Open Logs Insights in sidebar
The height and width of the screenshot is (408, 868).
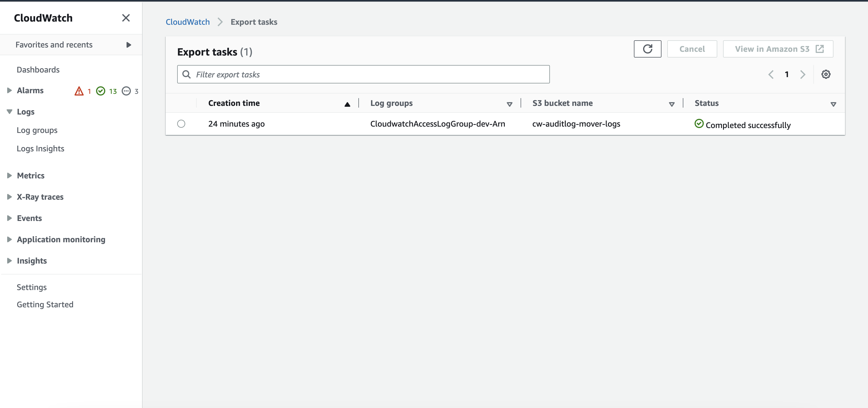(x=41, y=149)
